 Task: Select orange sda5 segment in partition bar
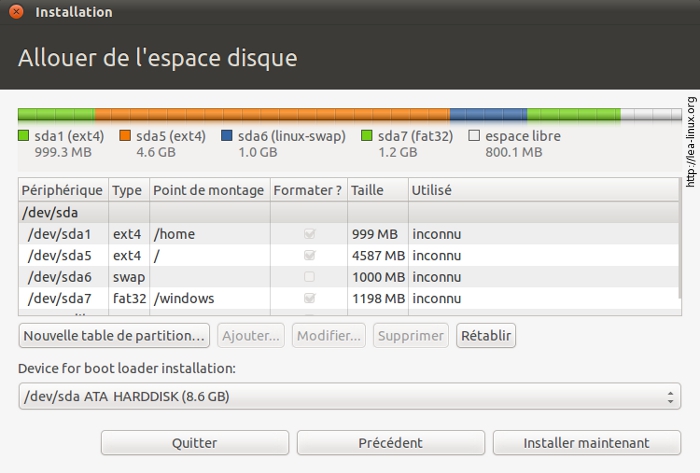pos(272,115)
